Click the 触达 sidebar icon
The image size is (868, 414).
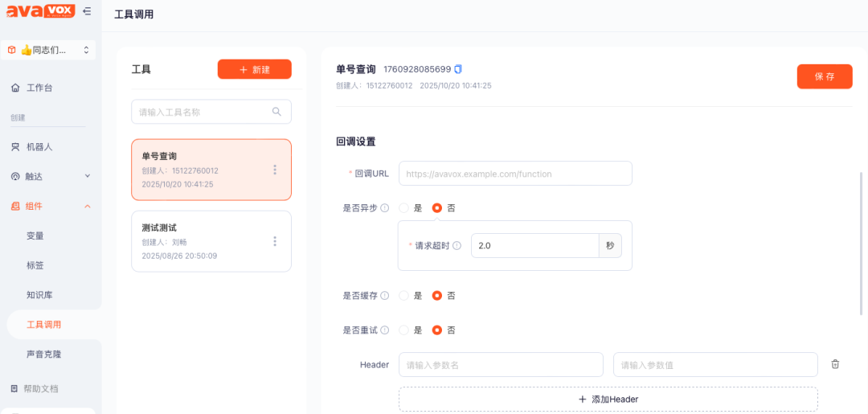click(x=15, y=177)
